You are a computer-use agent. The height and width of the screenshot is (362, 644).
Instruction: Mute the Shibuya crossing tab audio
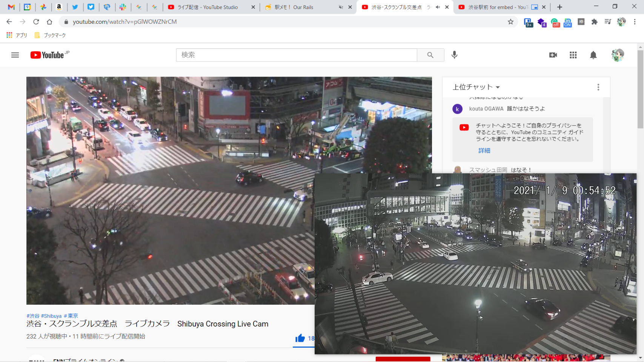click(438, 7)
